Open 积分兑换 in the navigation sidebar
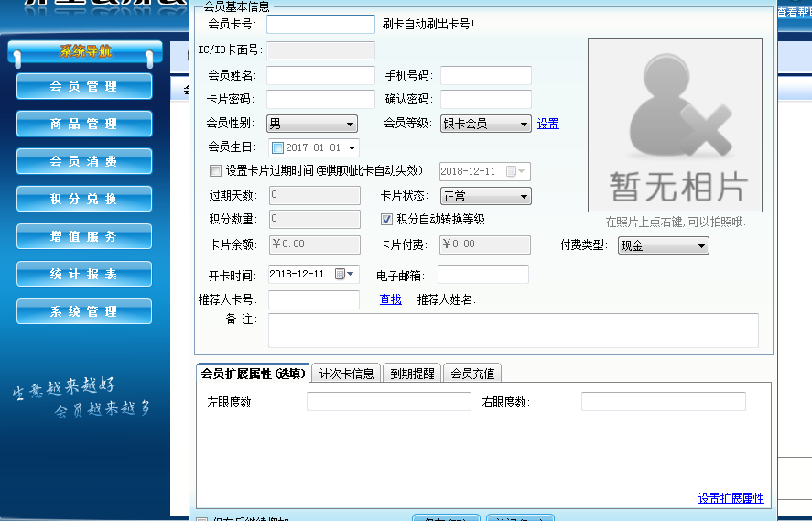 84,199
